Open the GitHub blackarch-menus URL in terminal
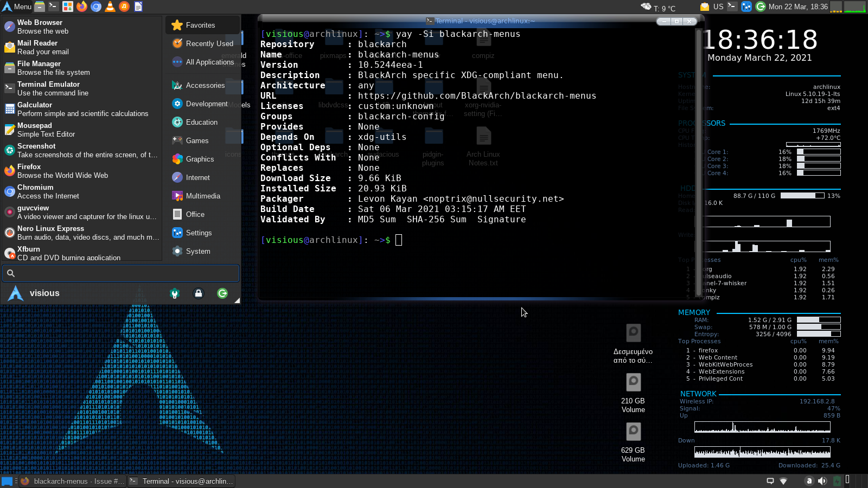Viewport: 868px width, 488px height. click(476, 95)
